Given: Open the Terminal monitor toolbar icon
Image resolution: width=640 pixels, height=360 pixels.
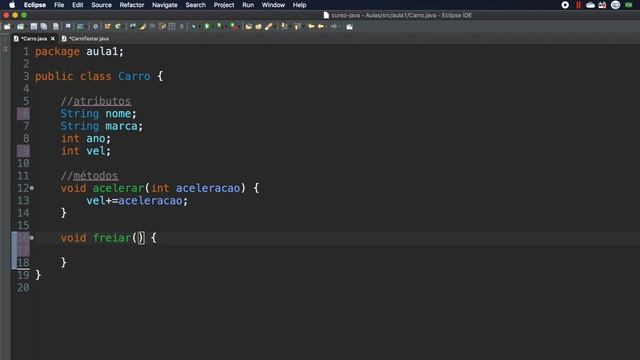Looking at the screenshot, I should pos(68,27).
